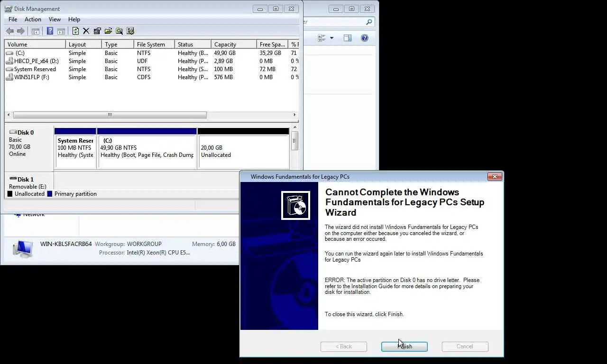The width and height of the screenshot is (607, 364).
Task: Go forward using Disk Management toolbar arrow
Action: [20, 31]
